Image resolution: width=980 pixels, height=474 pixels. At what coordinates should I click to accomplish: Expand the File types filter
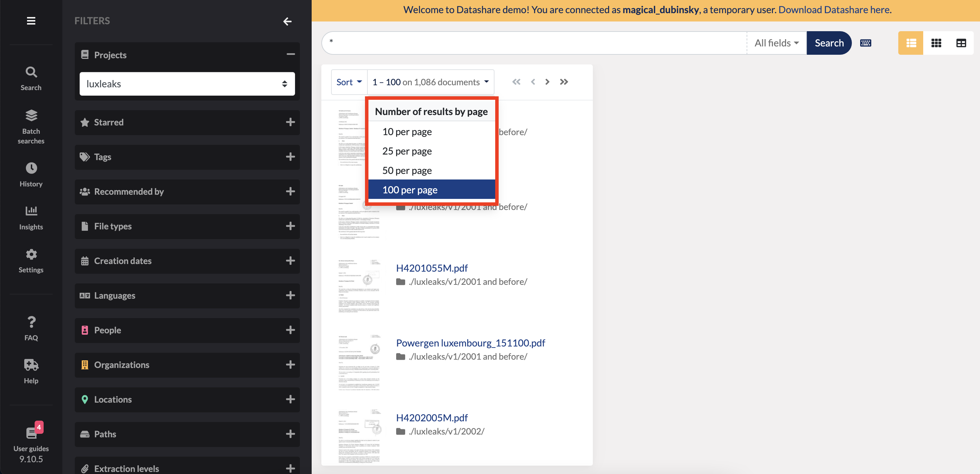290,226
